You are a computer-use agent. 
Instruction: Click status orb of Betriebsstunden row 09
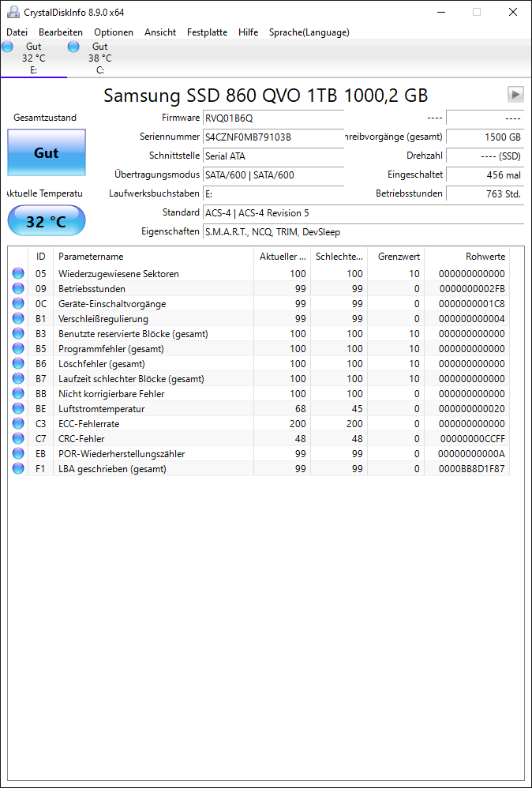[x=18, y=289]
